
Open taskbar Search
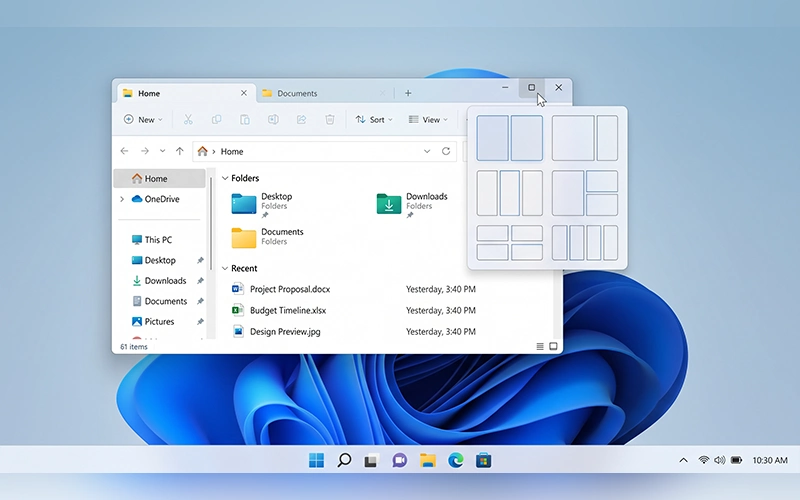[344, 460]
